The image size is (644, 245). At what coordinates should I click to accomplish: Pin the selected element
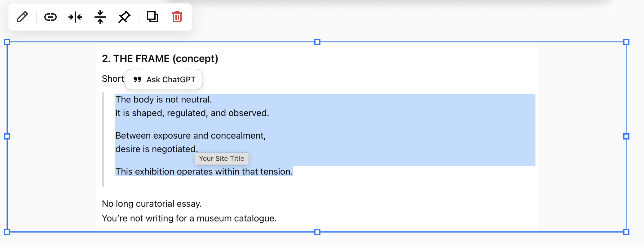click(x=124, y=17)
